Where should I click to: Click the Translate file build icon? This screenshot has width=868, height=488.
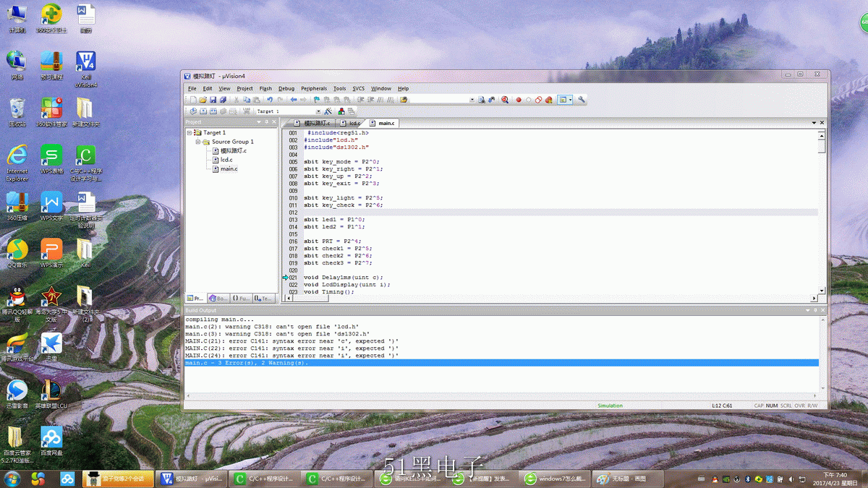click(193, 111)
